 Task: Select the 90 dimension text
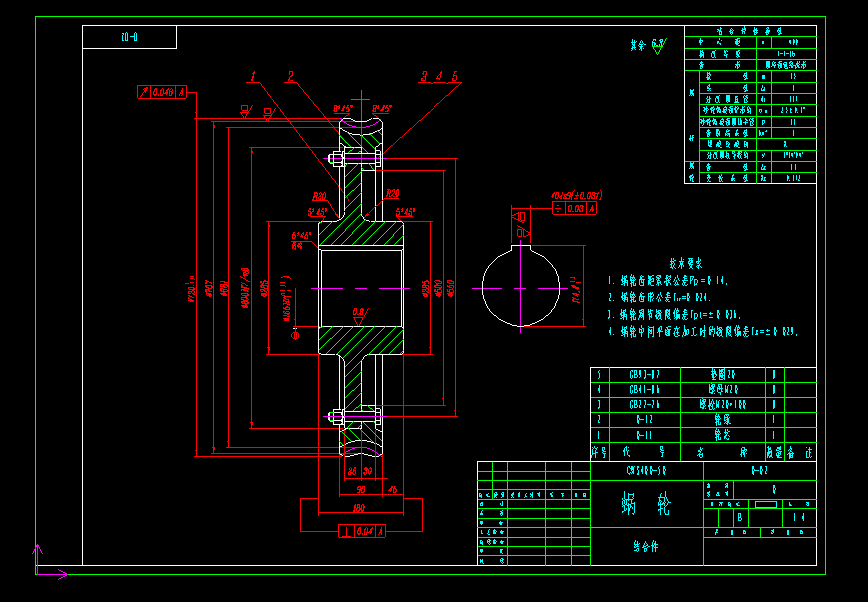(x=360, y=489)
